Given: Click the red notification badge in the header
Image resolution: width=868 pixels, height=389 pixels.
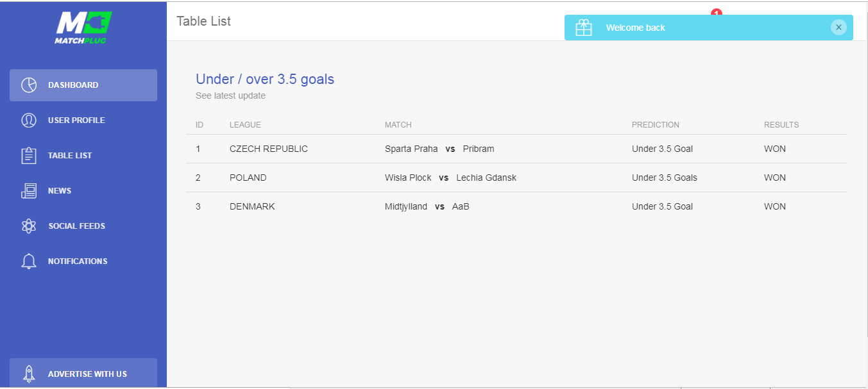Looking at the screenshot, I should (717, 12).
